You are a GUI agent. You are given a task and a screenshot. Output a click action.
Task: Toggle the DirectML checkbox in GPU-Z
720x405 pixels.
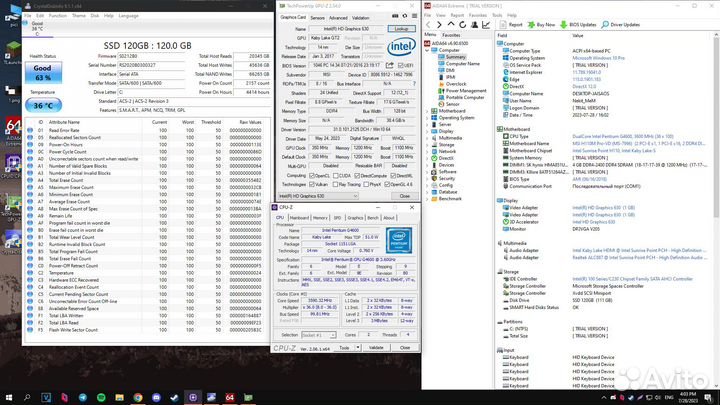(x=393, y=176)
